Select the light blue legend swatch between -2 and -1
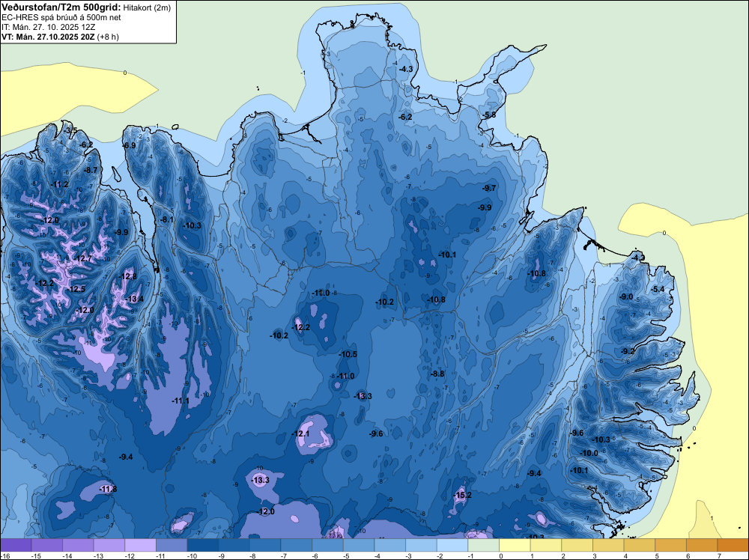Viewport: 749px width, 560px height. 452,545
